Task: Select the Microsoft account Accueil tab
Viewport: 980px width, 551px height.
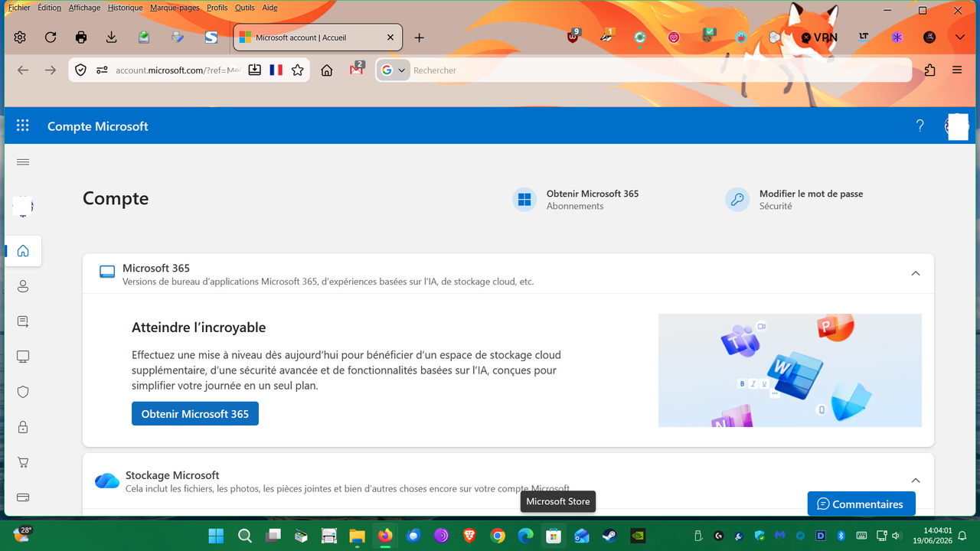Action: (x=318, y=37)
